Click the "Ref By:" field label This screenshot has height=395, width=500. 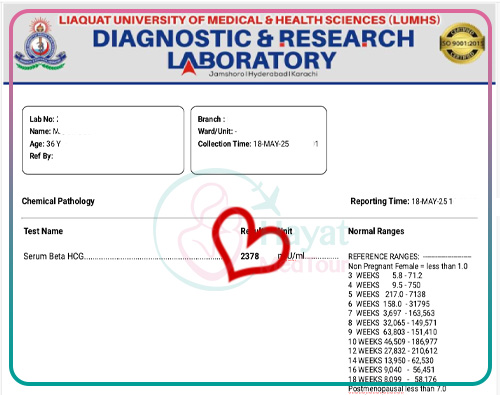tap(41, 156)
